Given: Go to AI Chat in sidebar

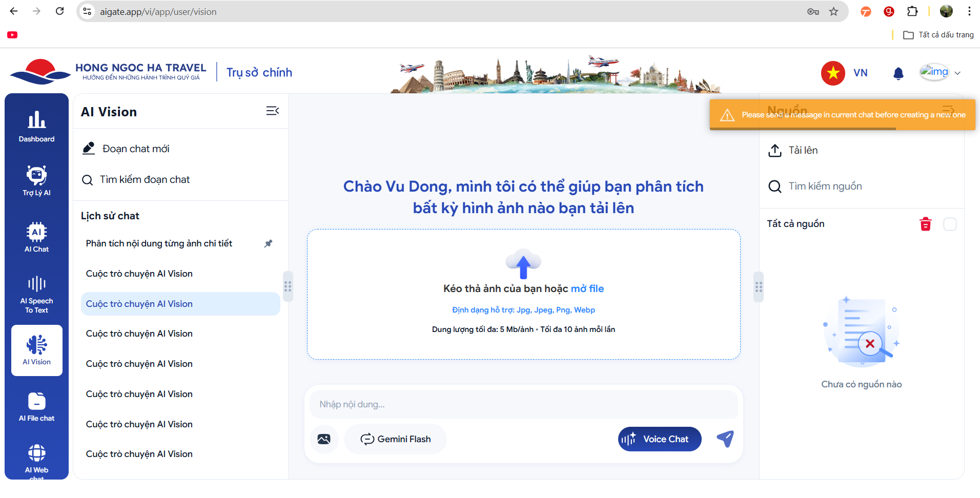Looking at the screenshot, I should (x=36, y=237).
